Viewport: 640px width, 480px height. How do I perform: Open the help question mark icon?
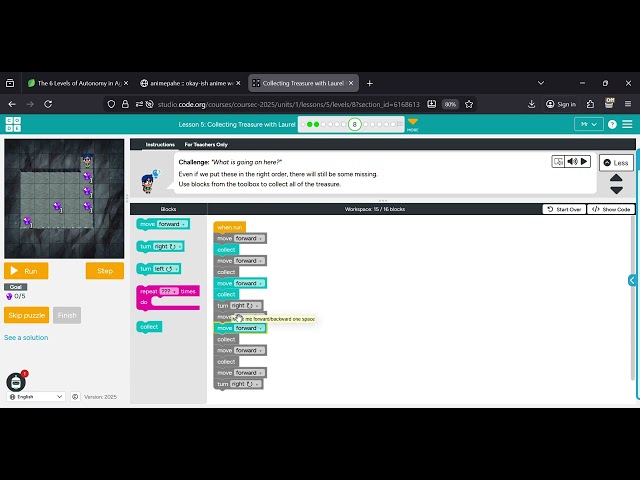[612, 124]
